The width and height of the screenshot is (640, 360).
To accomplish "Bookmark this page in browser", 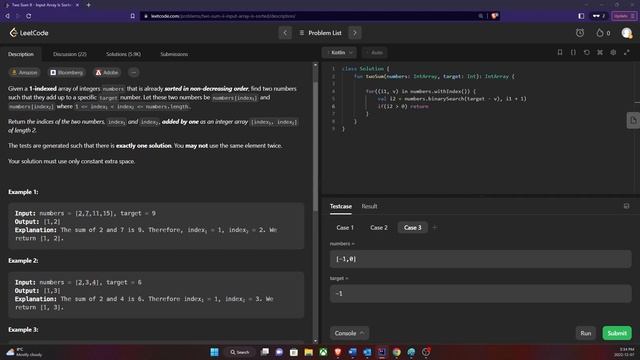I will pos(132,16).
